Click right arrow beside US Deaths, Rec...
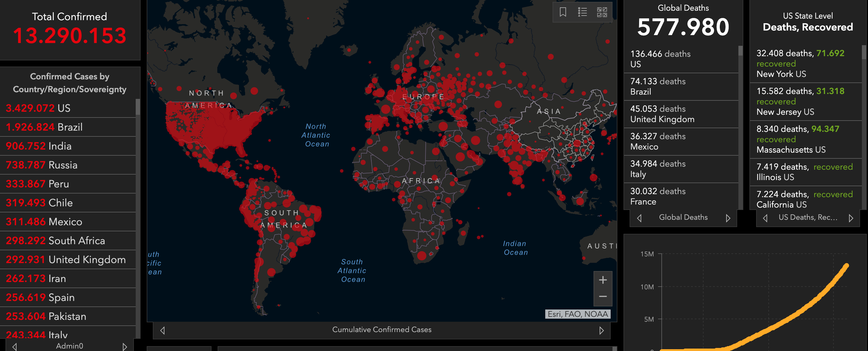 851,218
